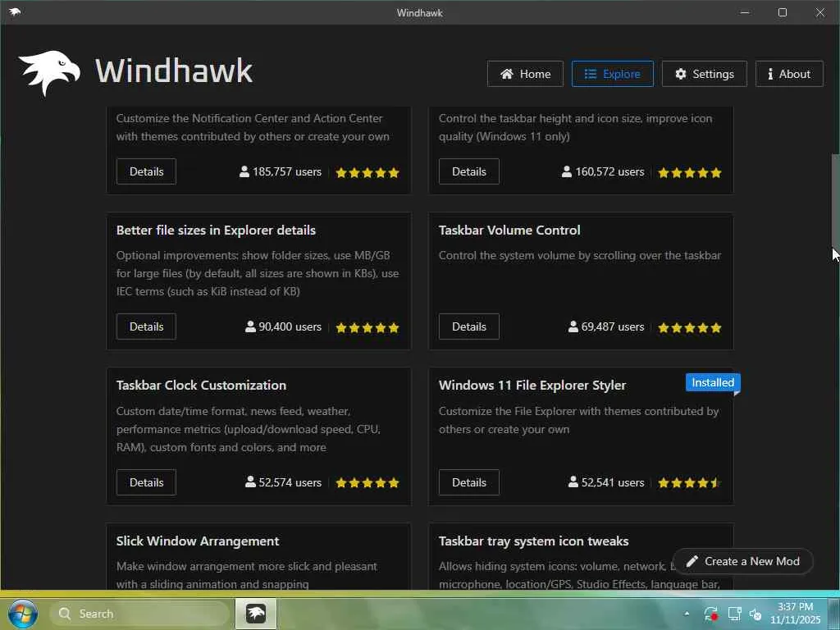Image resolution: width=840 pixels, height=630 pixels.
Task: Select Slick Window Arrangement title
Action: click(198, 541)
